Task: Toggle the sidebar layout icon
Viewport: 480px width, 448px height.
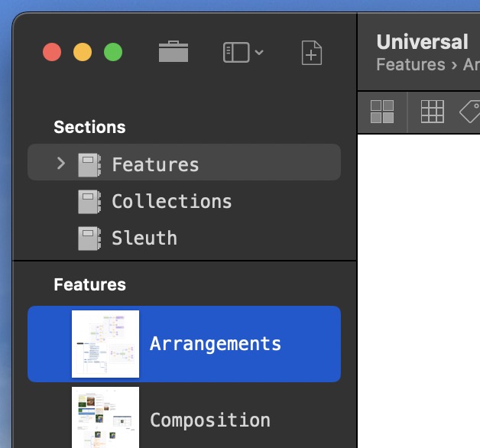Action: click(x=236, y=52)
